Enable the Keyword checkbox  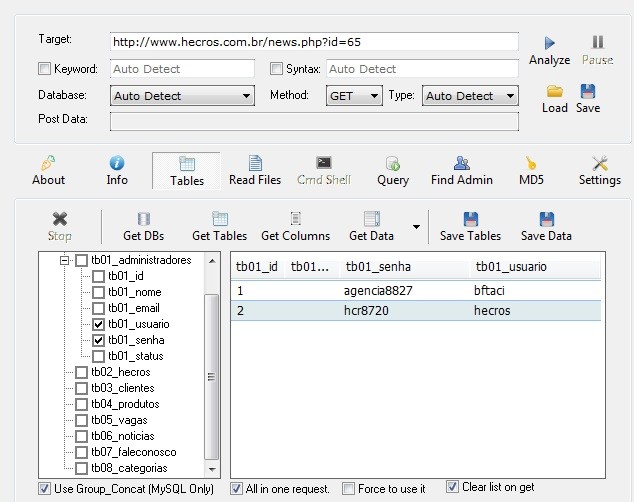(x=44, y=68)
